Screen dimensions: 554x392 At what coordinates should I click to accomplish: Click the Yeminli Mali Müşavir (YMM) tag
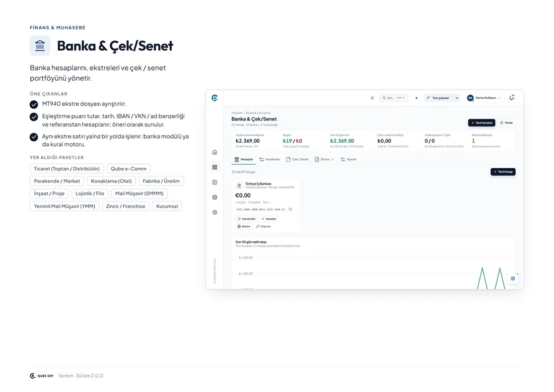point(64,206)
